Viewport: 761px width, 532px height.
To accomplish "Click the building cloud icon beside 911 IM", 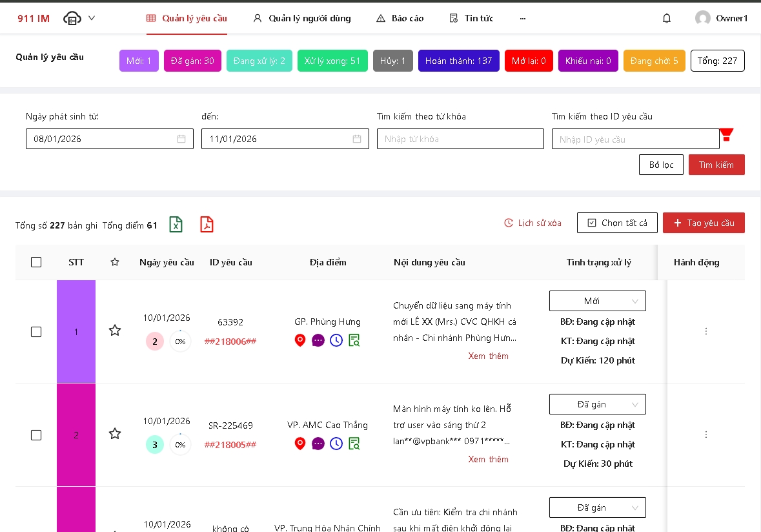I will pos(72,19).
